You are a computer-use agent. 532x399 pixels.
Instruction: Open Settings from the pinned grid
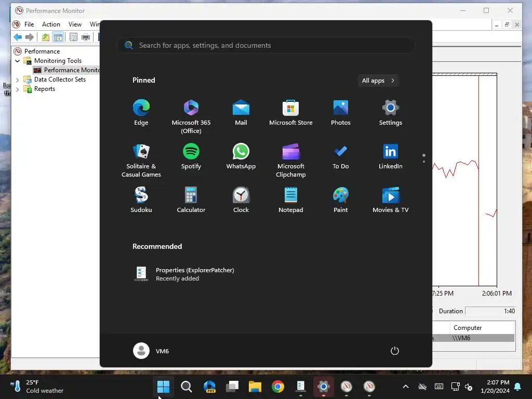391,113
